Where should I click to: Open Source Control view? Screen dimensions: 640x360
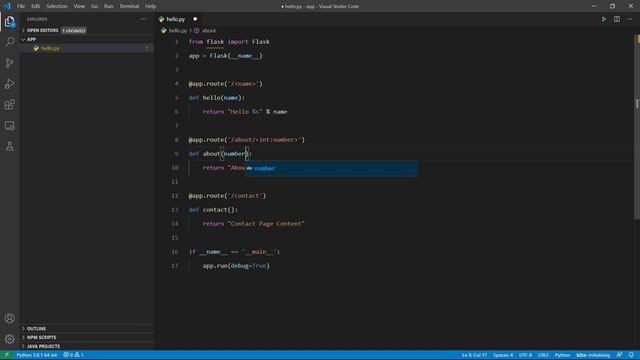[x=9, y=63]
